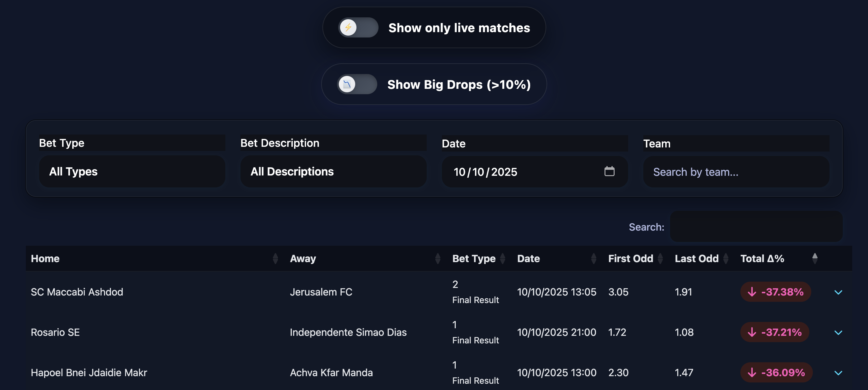Sort by Total Δ% column arrows
Image resolution: width=868 pixels, height=390 pixels.
coord(815,258)
